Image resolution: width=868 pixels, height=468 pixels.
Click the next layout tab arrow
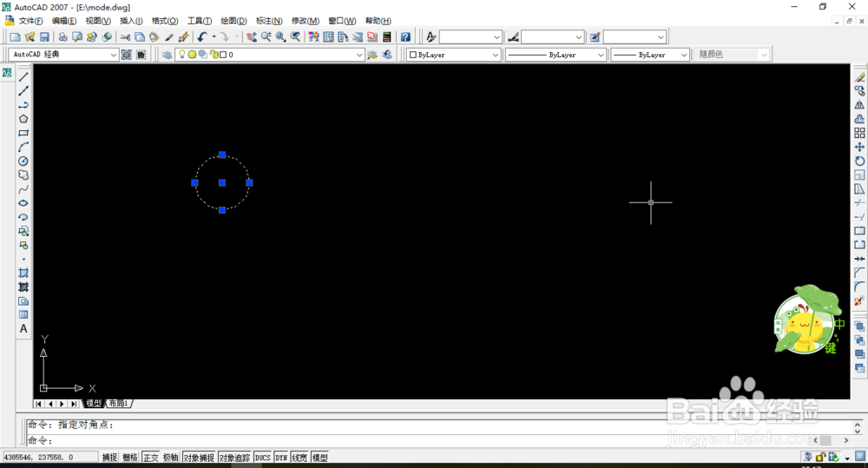point(62,404)
